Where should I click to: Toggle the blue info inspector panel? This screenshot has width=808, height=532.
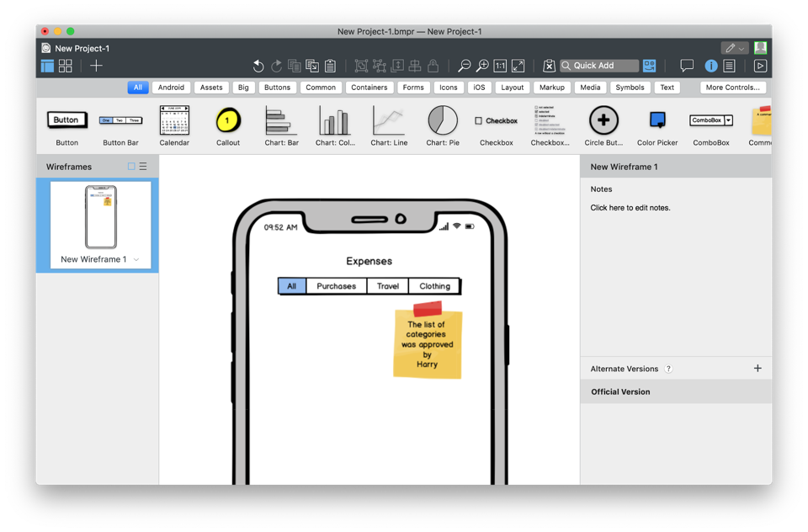click(711, 66)
